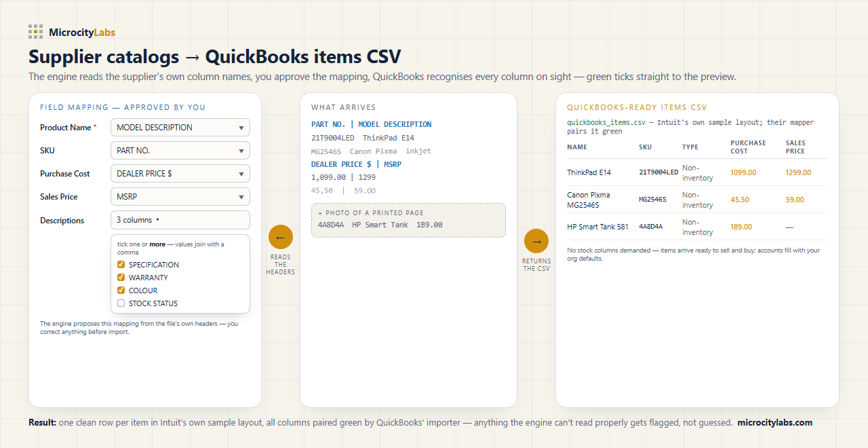The image size is (868, 448).
Task: Select the HP Smart Tank 581 cell
Action: [x=597, y=227]
